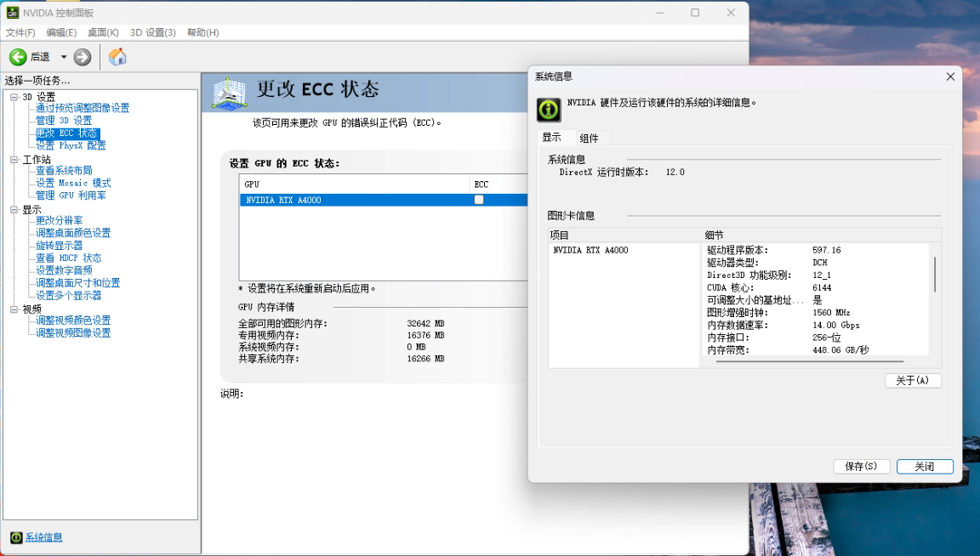Screen dimensions: 980x556
Task: Minimize the NVIDIA 控制面板 window
Action: [x=659, y=13]
